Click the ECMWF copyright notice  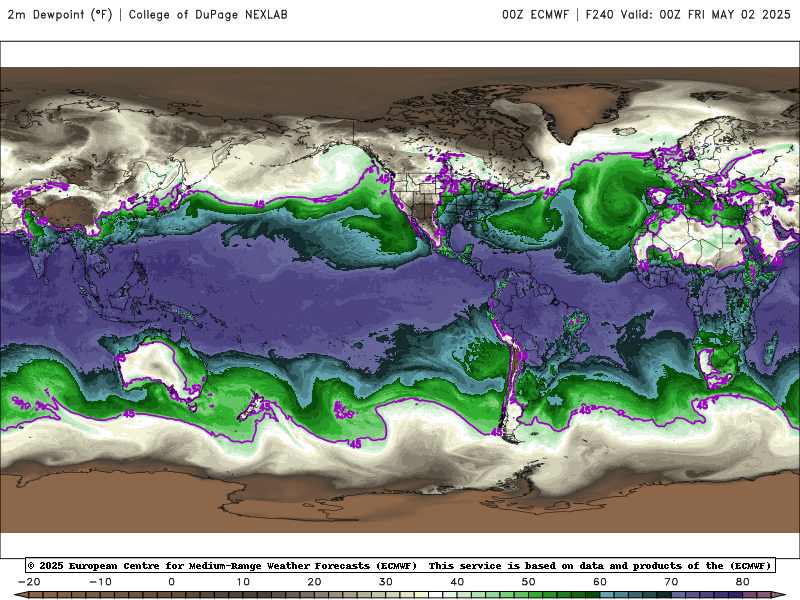(x=401, y=565)
